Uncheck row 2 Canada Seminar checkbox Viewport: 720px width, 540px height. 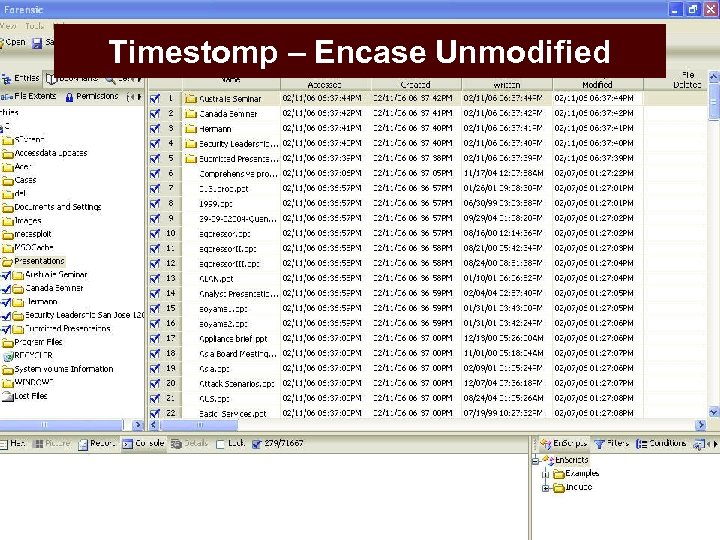155,114
